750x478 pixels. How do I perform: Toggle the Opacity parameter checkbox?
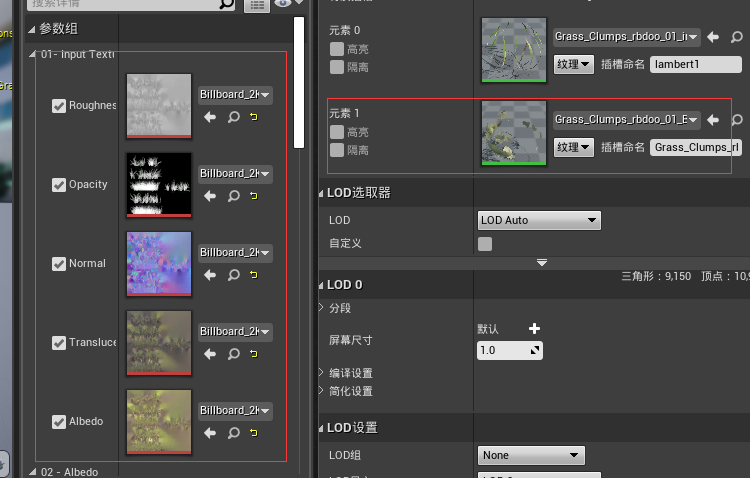click(x=59, y=185)
